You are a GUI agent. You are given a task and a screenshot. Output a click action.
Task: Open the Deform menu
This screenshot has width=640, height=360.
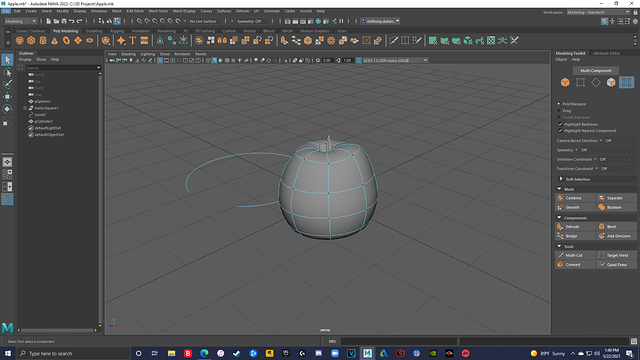coord(242,11)
